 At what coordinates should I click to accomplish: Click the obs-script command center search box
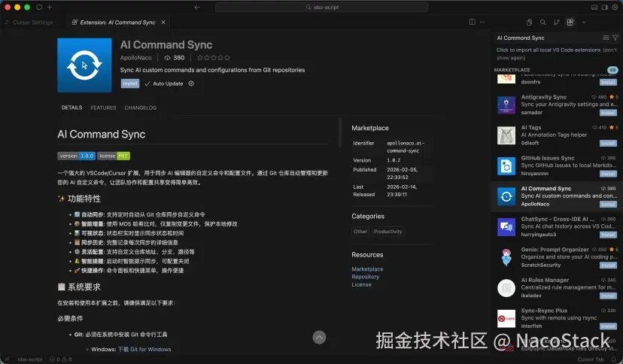pyautogui.click(x=321, y=8)
